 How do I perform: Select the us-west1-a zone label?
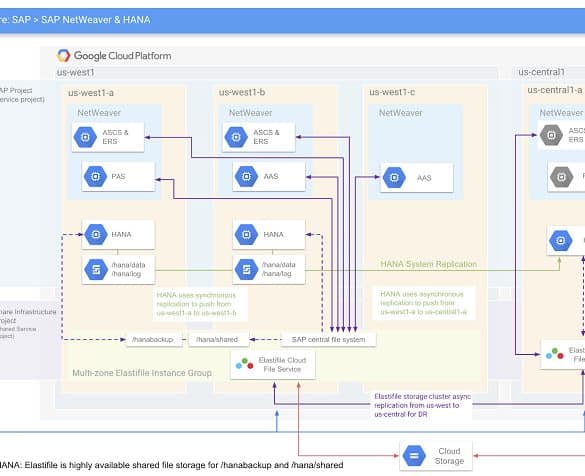tap(91, 93)
